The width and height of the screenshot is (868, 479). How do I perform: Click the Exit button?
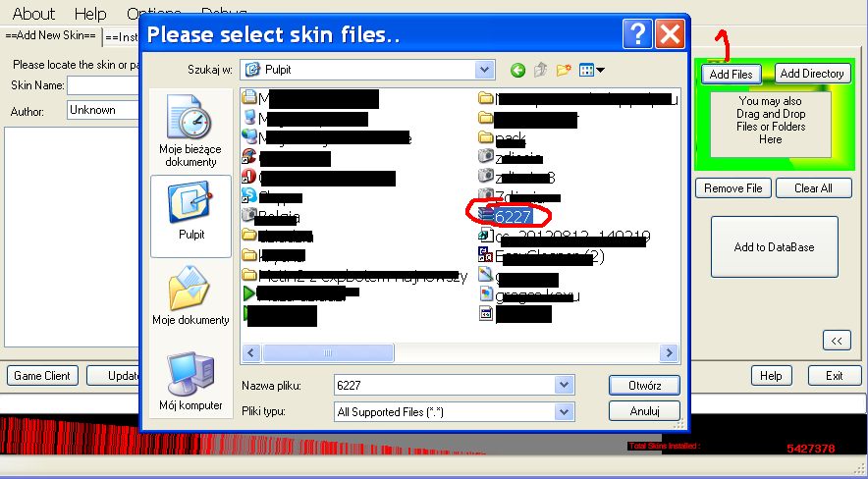(x=835, y=376)
